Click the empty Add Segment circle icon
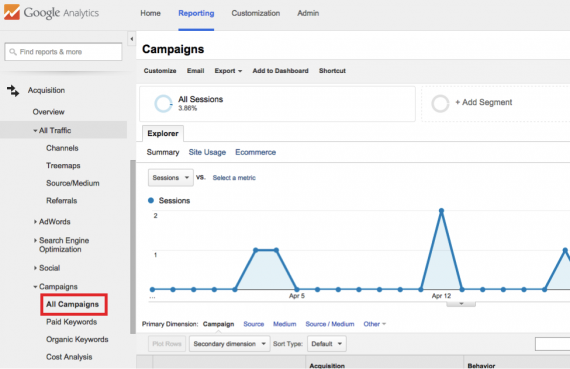Image resolution: width=570 pixels, height=369 pixels. pyautogui.click(x=440, y=103)
